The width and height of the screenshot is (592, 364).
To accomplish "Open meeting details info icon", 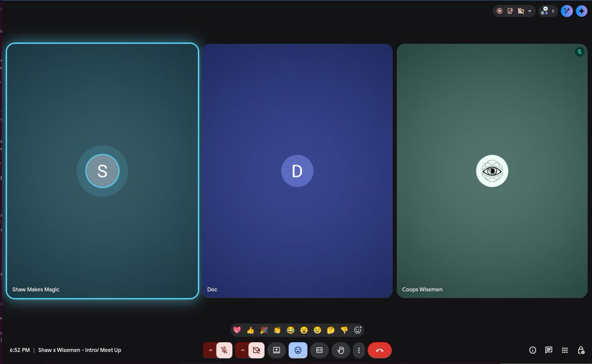I will 532,350.
